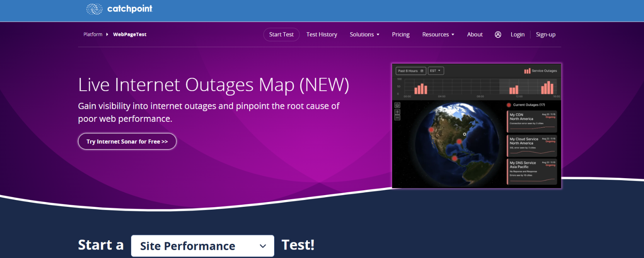Click the EST timezone dropdown in the map
Viewport: 644px width, 258px height.
[436, 71]
